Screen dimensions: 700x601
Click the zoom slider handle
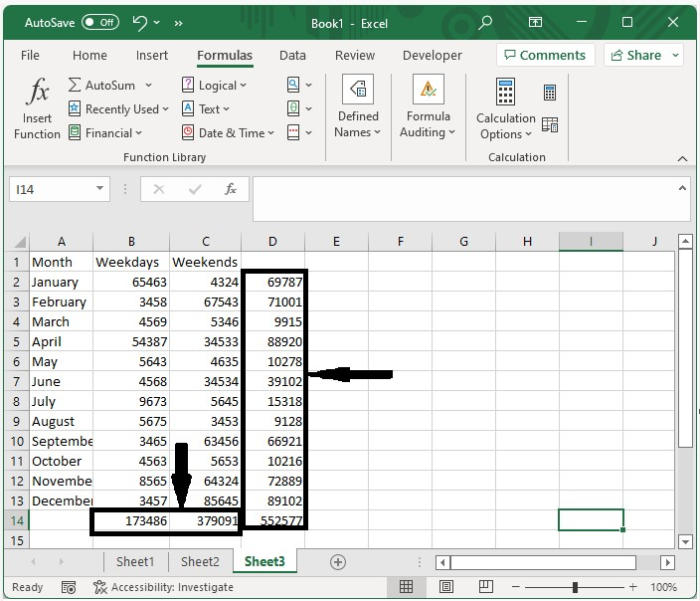click(x=575, y=587)
